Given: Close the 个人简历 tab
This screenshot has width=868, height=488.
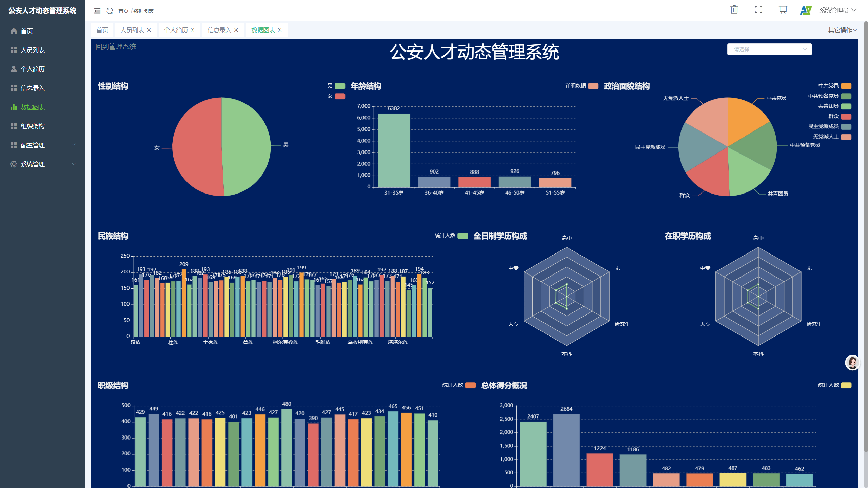Looking at the screenshot, I should [193, 30].
